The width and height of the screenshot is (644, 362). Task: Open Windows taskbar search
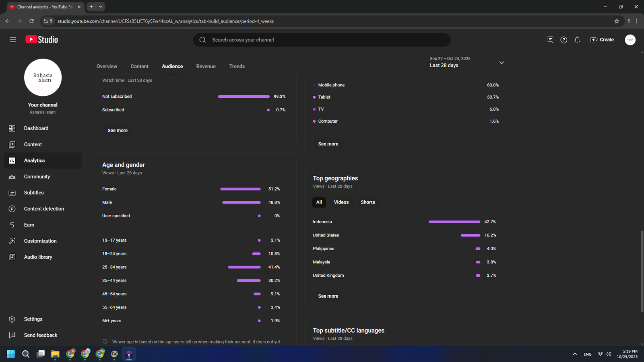coord(26,354)
